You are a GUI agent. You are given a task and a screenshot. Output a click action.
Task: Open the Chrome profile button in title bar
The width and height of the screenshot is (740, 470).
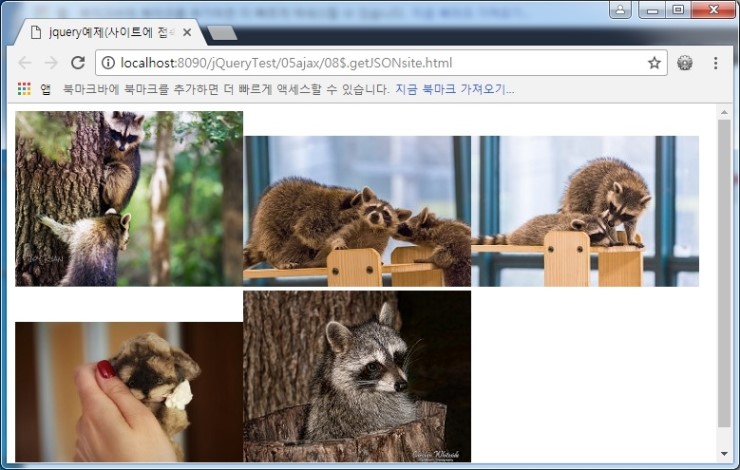(620, 10)
